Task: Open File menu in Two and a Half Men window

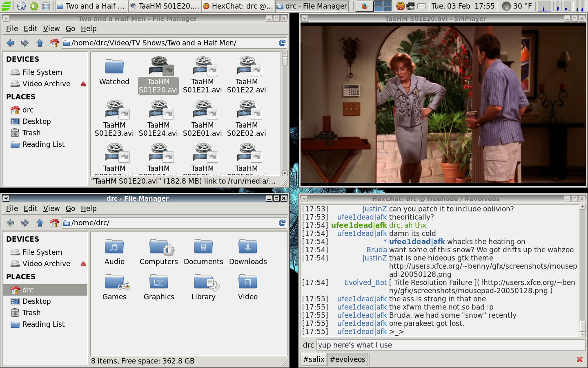Action: (12, 29)
